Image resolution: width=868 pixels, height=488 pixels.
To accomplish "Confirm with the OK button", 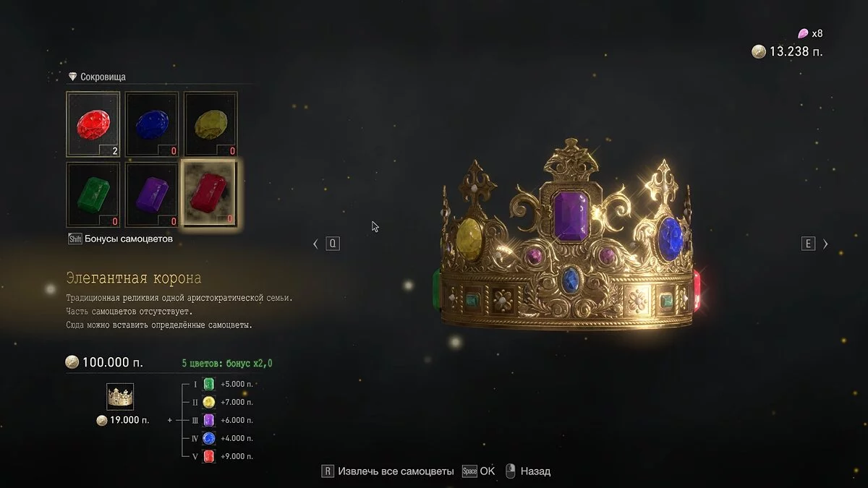I will 479,471.
